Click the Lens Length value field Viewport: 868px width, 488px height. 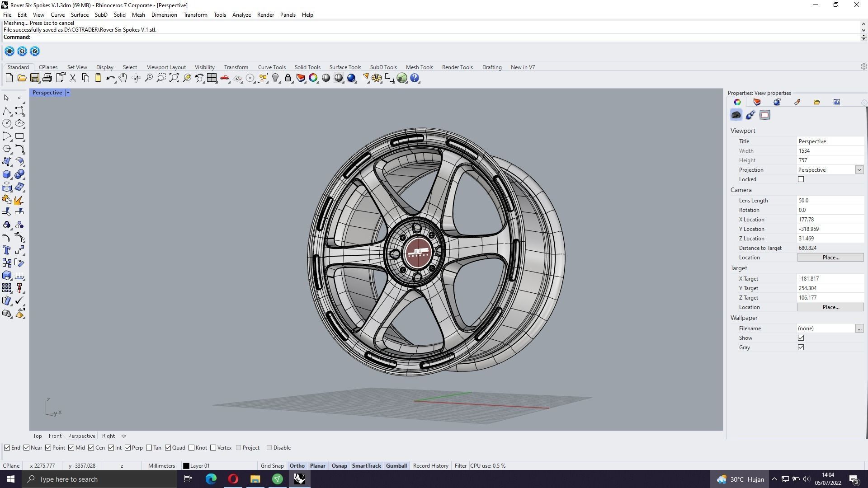(830, 201)
